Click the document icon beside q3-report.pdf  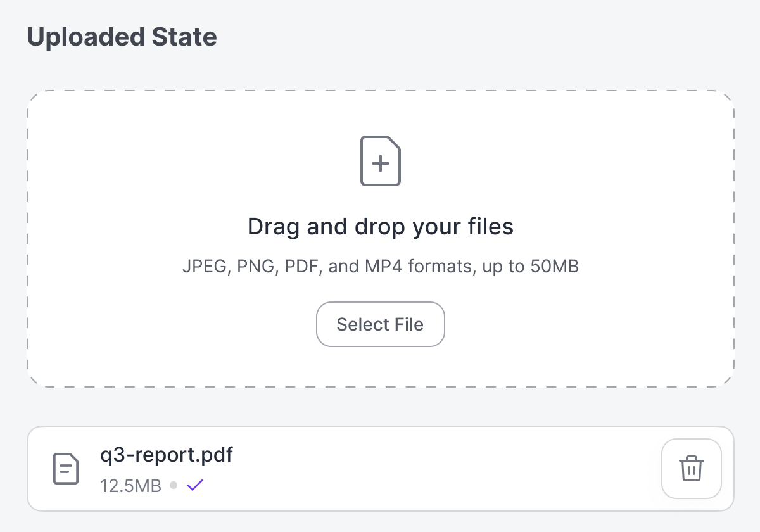pyautogui.click(x=65, y=469)
